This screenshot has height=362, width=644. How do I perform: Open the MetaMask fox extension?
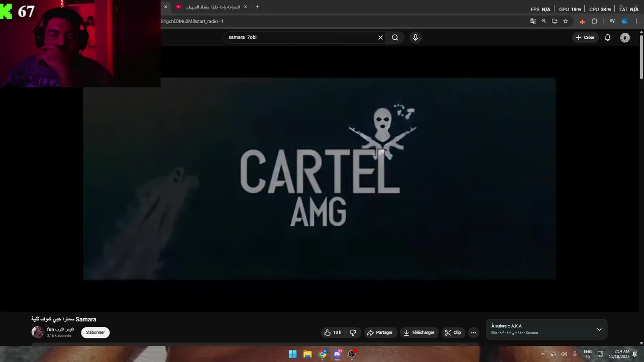(582, 21)
